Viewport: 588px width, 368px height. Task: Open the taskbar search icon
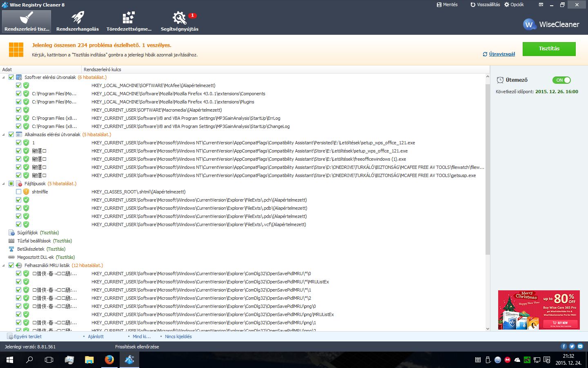pos(29,360)
